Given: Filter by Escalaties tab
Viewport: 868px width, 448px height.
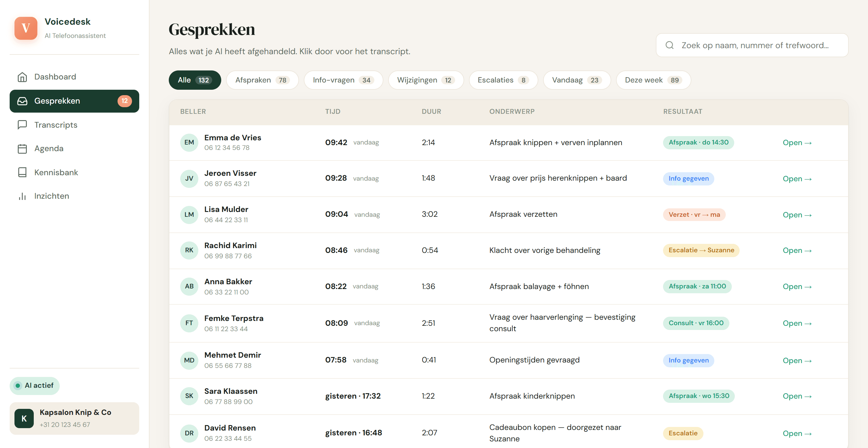Looking at the screenshot, I should (503, 80).
